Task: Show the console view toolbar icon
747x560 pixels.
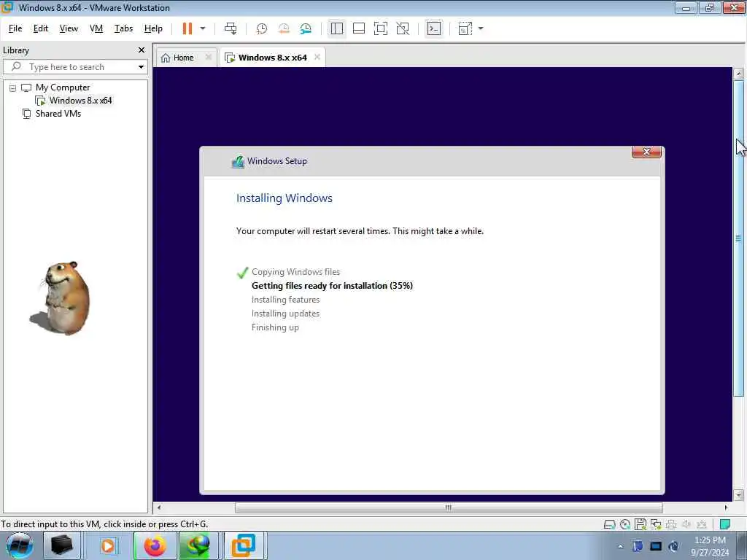Action: 433,28
